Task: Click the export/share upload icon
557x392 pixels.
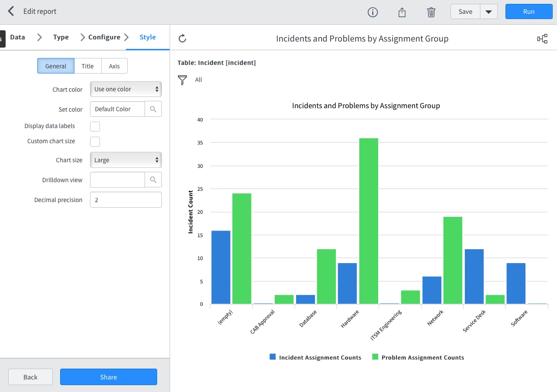Action: pyautogui.click(x=402, y=12)
